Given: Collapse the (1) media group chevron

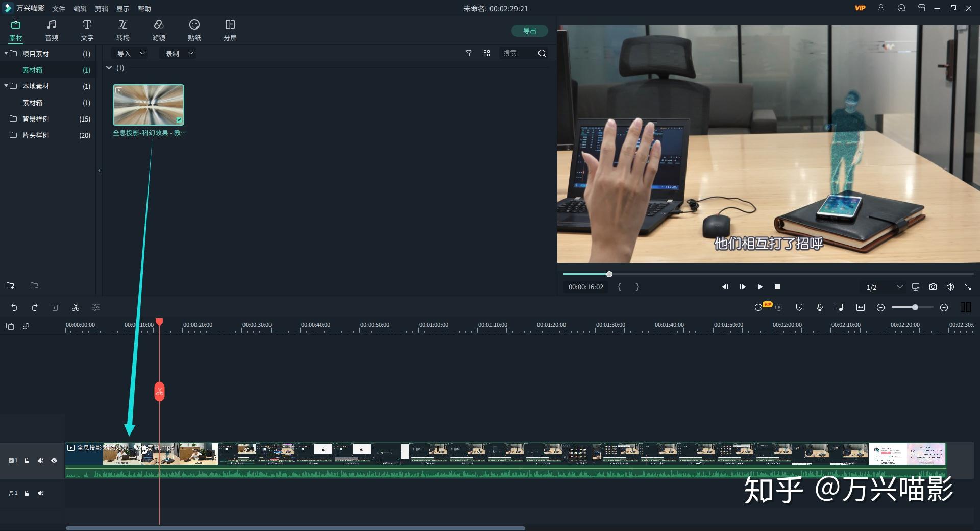Looking at the screenshot, I should pyautogui.click(x=109, y=68).
